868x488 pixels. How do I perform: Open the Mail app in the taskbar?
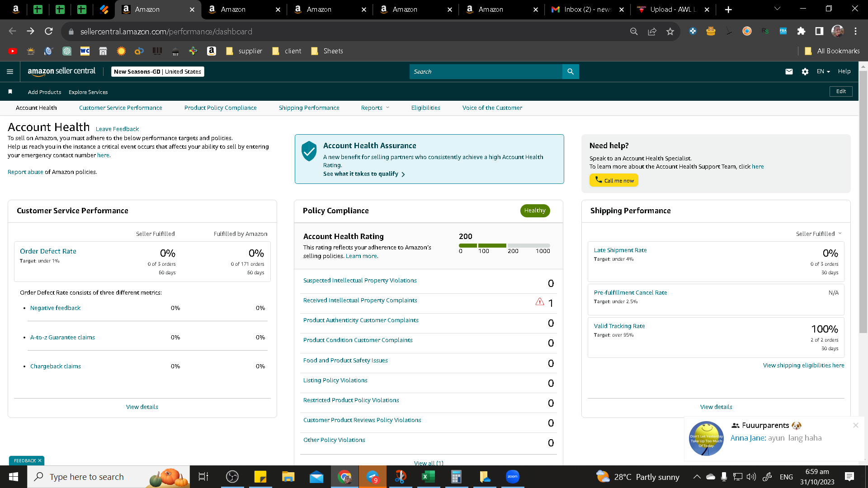click(316, 477)
